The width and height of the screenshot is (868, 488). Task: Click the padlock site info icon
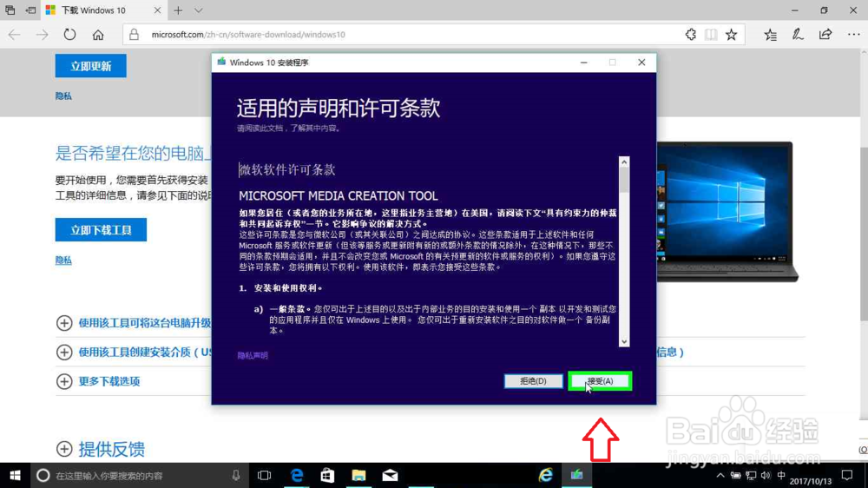pos(134,35)
